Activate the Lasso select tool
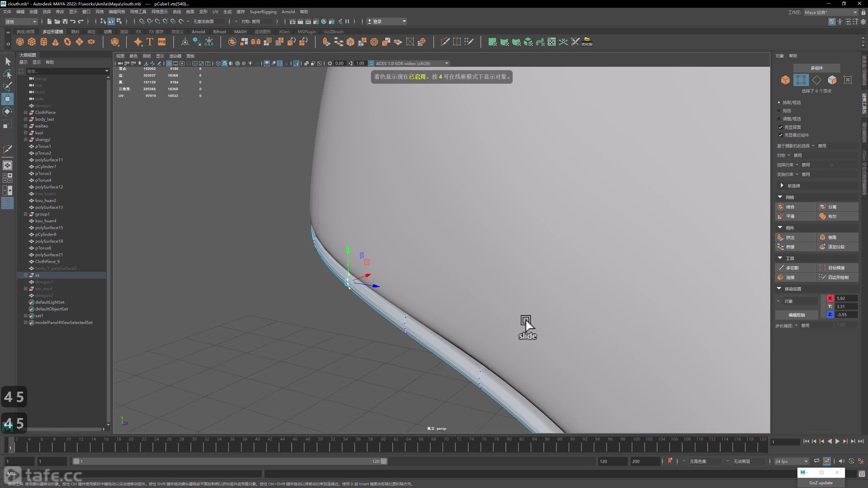This screenshot has width=868, height=488. coord(7,74)
